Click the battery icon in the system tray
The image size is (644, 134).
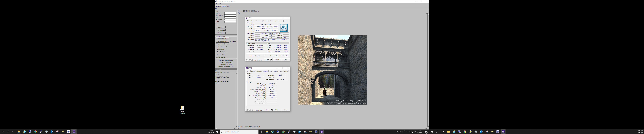pos(410,132)
